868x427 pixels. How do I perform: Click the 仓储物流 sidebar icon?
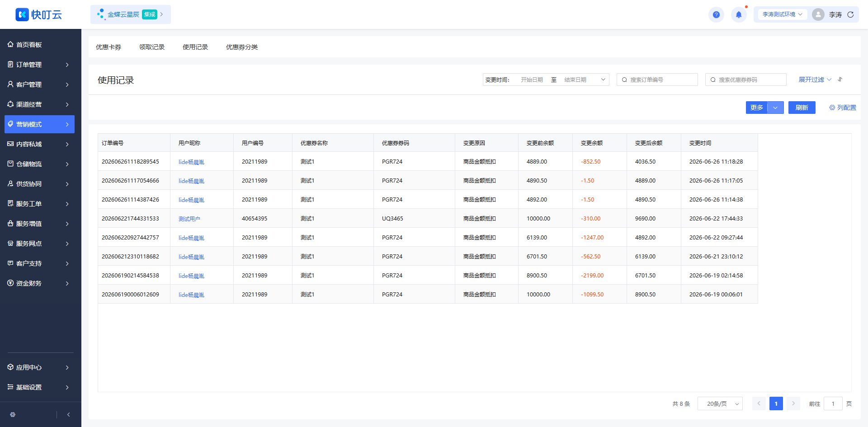tap(10, 164)
